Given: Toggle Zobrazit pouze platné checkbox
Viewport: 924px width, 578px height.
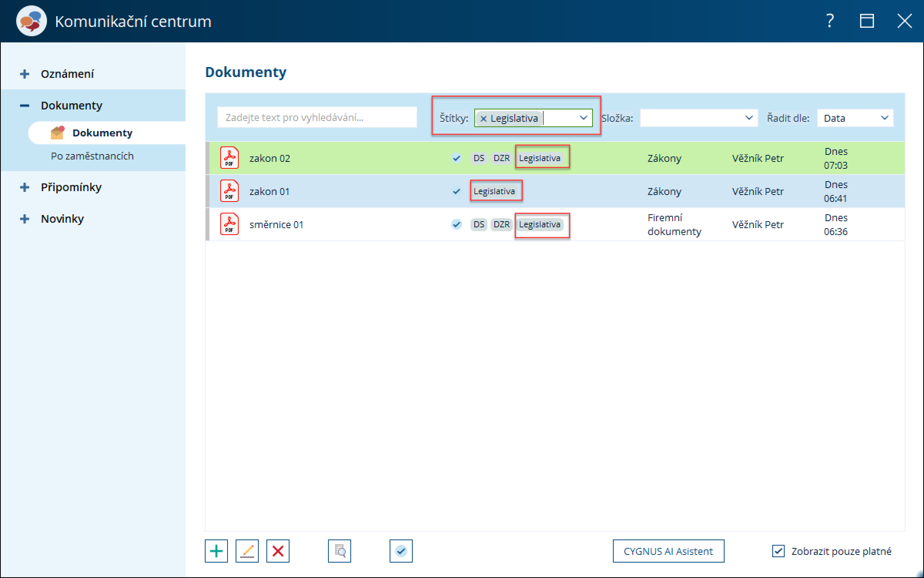Looking at the screenshot, I should click(778, 551).
